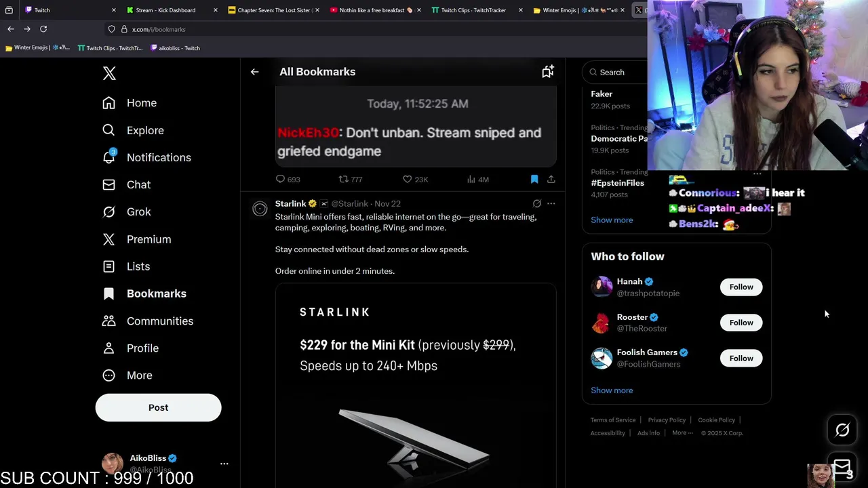Viewport: 868px width, 488px height.
Task: Open Cookie Policy link
Action: pyautogui.click(x=716, y=420)
